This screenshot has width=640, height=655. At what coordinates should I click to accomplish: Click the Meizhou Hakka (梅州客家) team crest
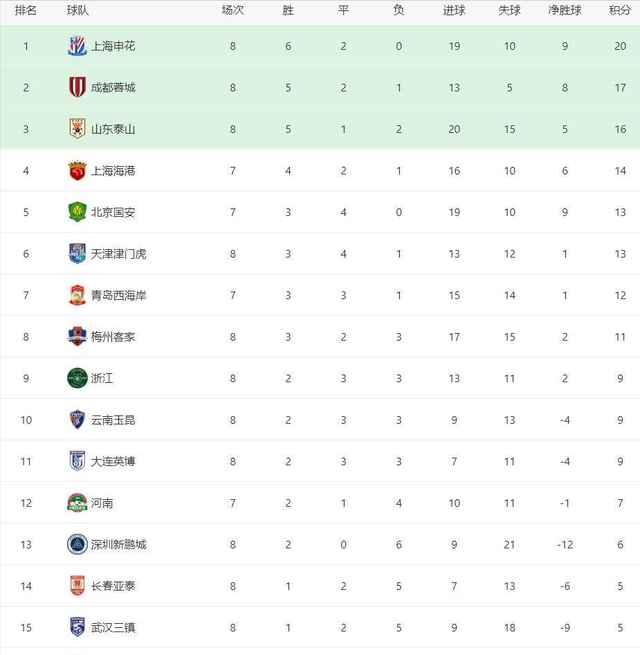click(x=77, y=337)
